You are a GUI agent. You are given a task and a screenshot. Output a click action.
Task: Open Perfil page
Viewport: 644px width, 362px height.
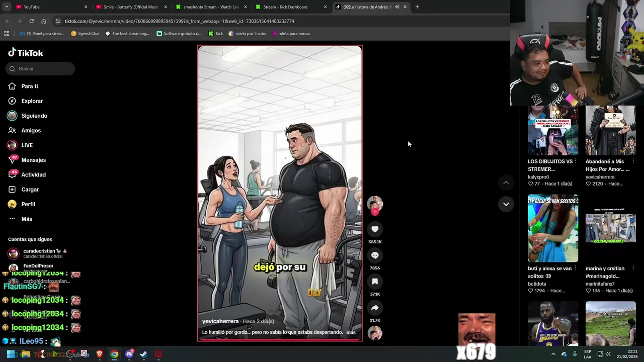pyautogui.click(x=22, y=204)
